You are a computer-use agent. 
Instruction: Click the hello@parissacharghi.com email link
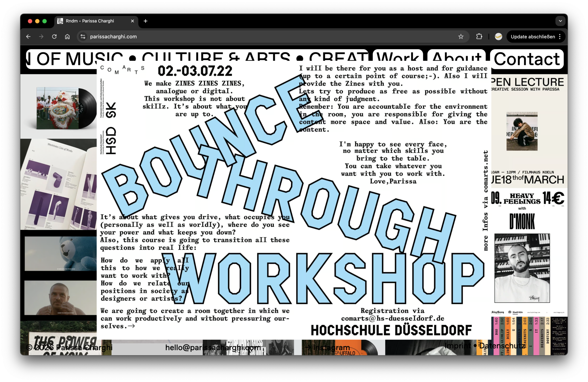(213, 347)
